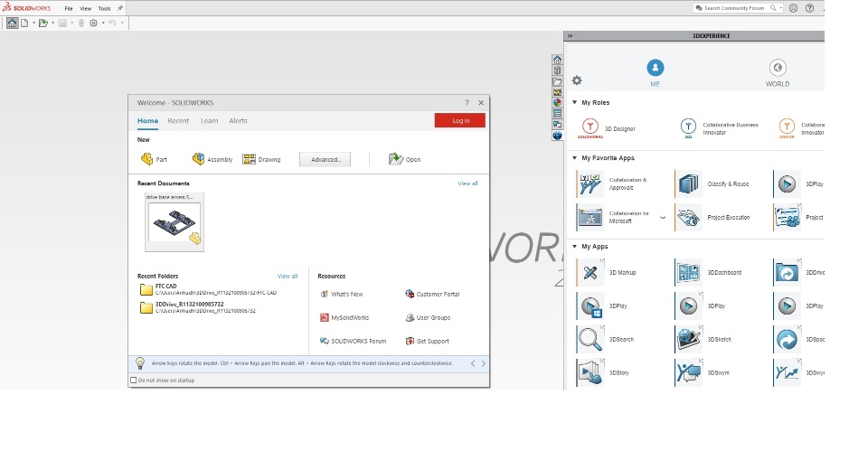Click the 3DEXPERIENCE panel settings gear
The image size is (868, 470).
(x=577, y=80)
